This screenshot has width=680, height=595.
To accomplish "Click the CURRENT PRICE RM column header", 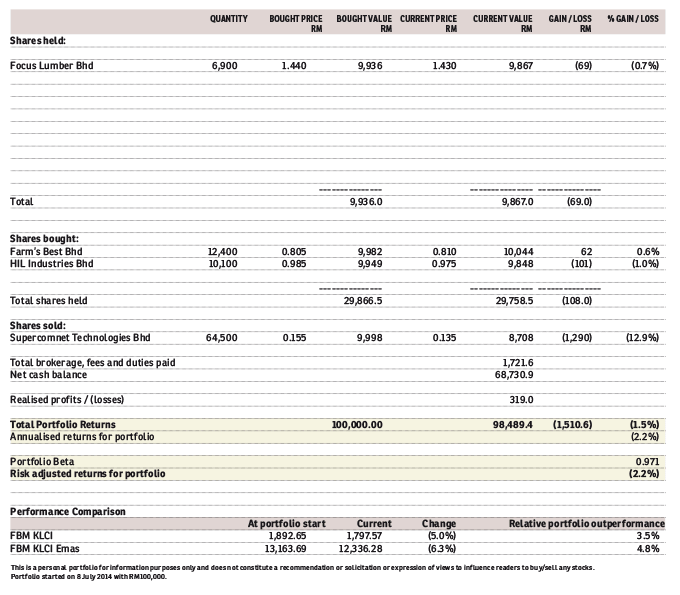I will click(428, 23).
